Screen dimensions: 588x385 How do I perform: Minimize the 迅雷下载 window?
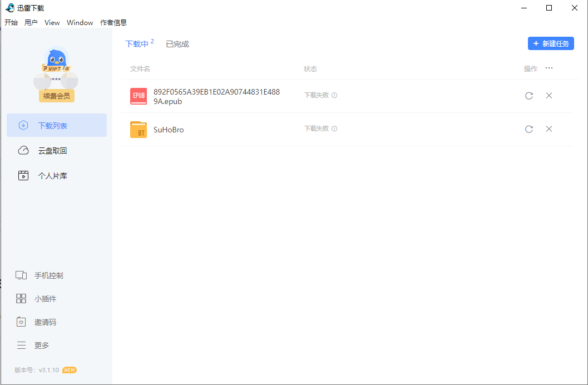click(524, 8)
